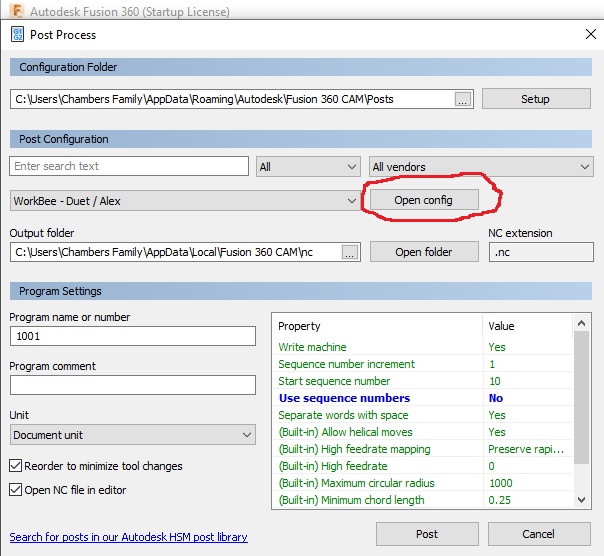Click the property list scroll down arrow

tap(582, 499)
